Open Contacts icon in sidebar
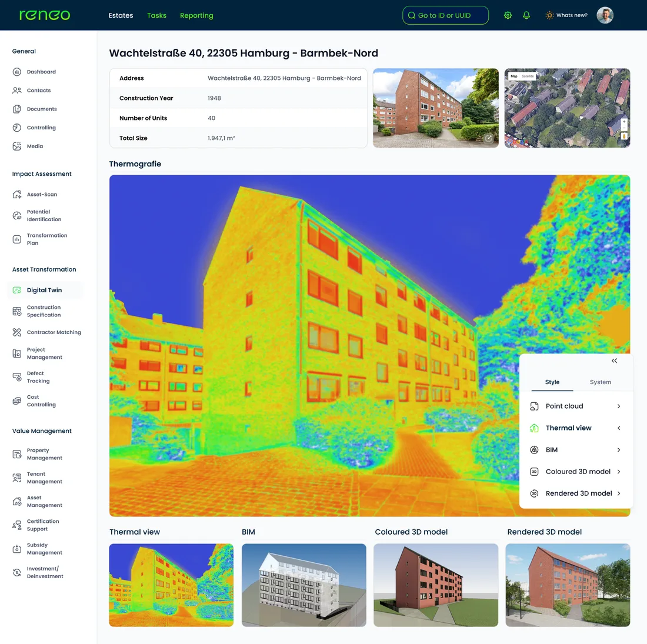647x644 pixels. pos(17,91)
